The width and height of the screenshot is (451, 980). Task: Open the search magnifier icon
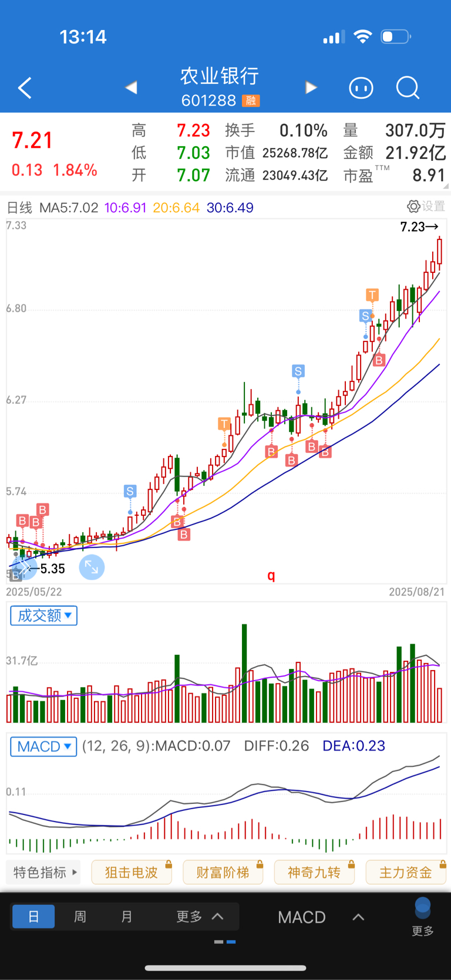[x=408, y=88]
